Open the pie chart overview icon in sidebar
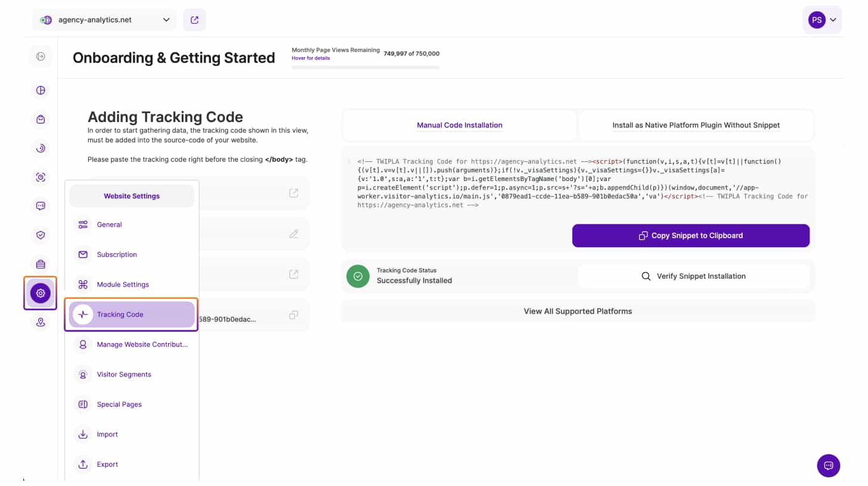Screen dimensions: 868x486 (41, 91)
